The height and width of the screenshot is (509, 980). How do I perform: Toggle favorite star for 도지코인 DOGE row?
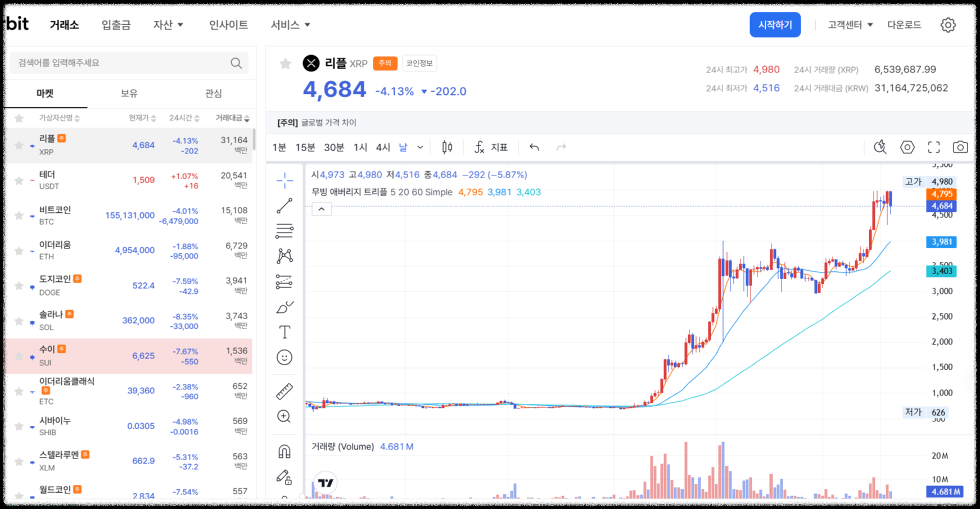(19, 286)
